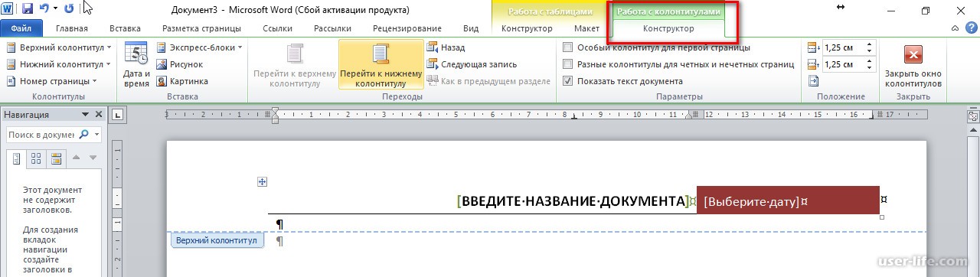Insert a picture via Рисунок
The width and height of the screenshot is (980, 277).
[x=180, y=64]
